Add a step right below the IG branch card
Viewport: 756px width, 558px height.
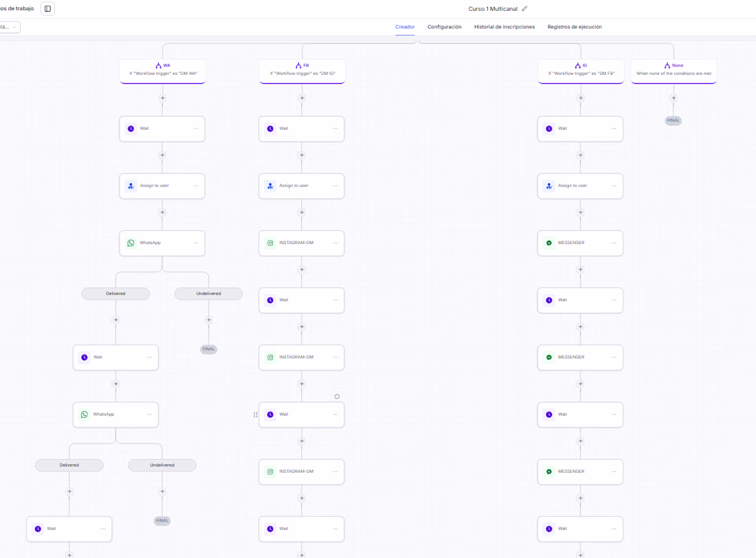pos(581,98)
